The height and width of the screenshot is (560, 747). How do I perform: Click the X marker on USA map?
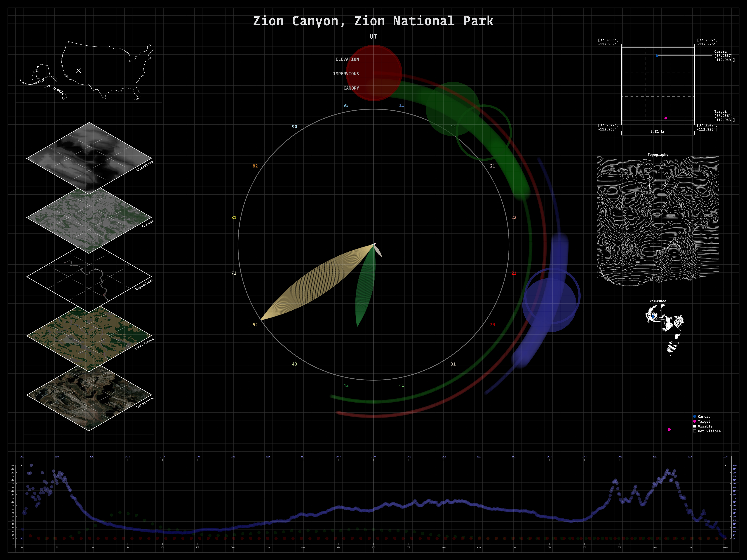tap(79, 71)
